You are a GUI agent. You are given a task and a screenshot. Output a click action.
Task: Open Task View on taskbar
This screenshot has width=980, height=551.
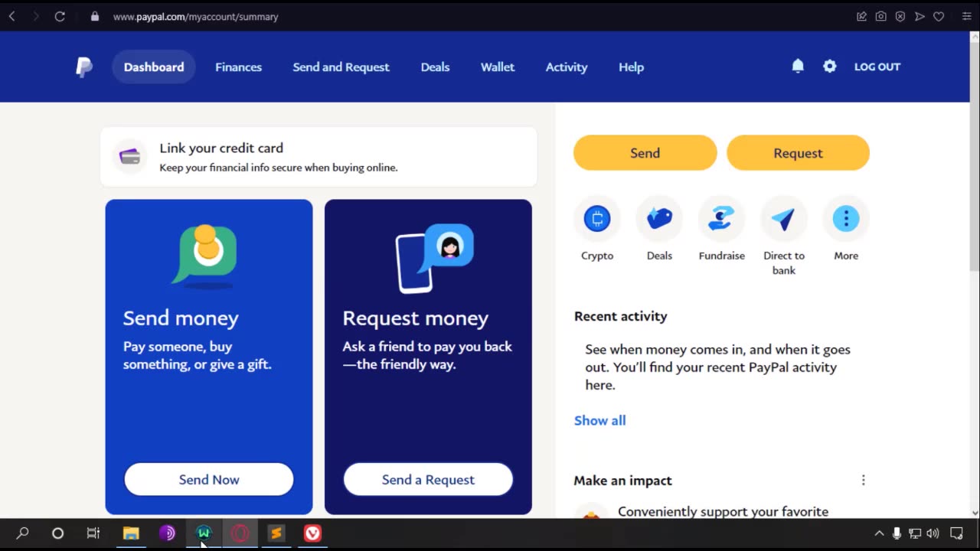(93, 533)
